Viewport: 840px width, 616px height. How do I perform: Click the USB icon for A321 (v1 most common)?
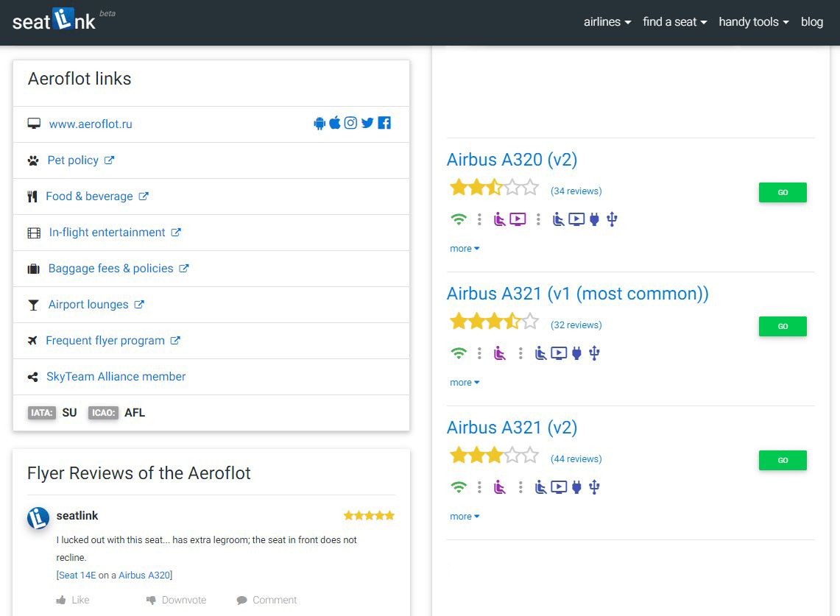coord(594,353)
